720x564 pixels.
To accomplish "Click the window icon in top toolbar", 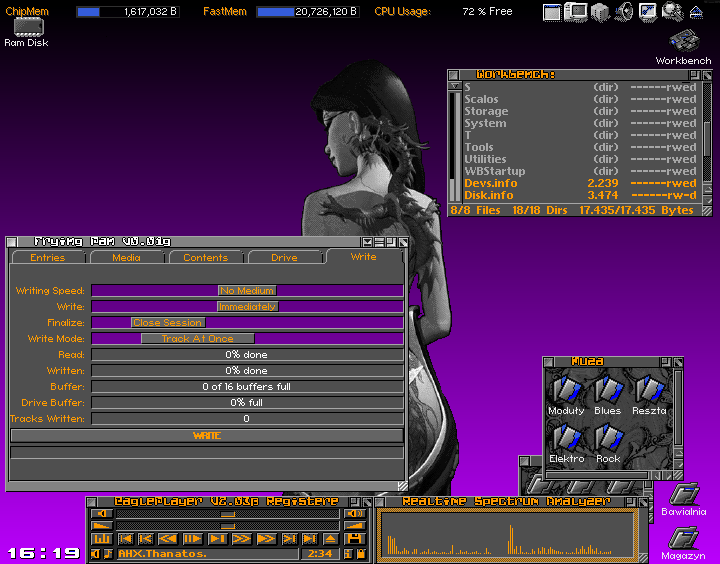I will tap(551, 12).
